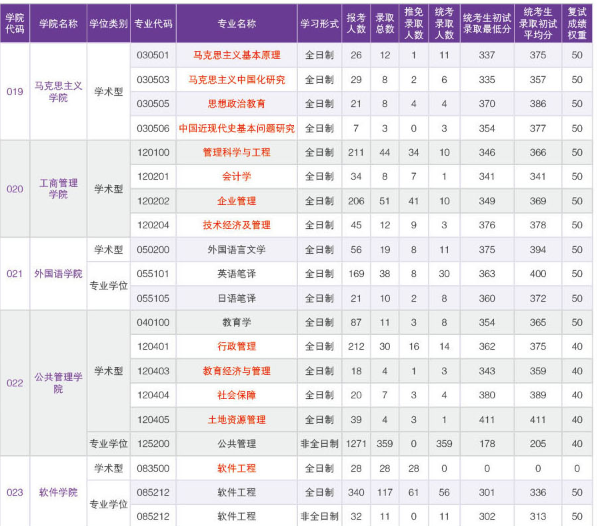Select the 外国语学院 college name
The image size is (597, 526).
click(x=58, y=274)
